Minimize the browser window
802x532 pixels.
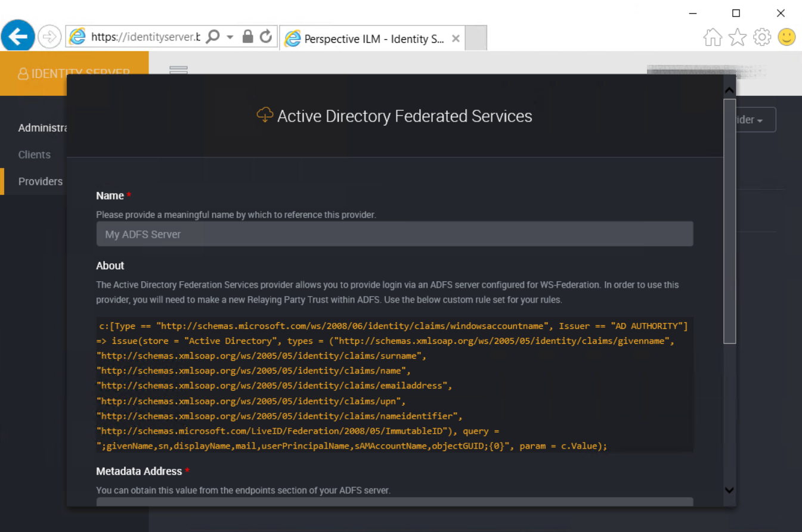(693, 13)
